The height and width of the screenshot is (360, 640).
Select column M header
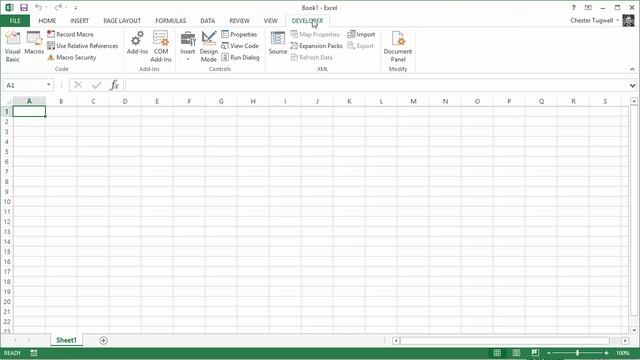tap(413, 101)
